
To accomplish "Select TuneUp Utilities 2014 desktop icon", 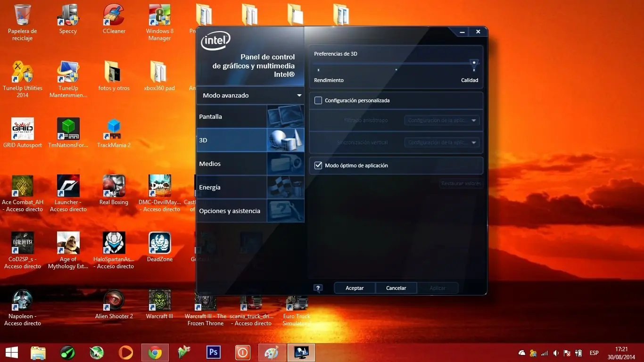I will (23, 80).
